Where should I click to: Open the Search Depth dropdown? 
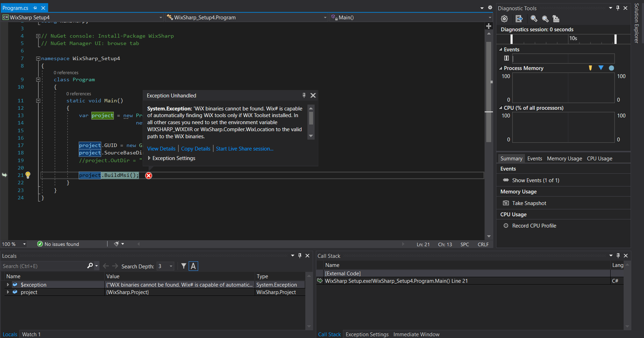pyautogui.click(x=171, y=266)
